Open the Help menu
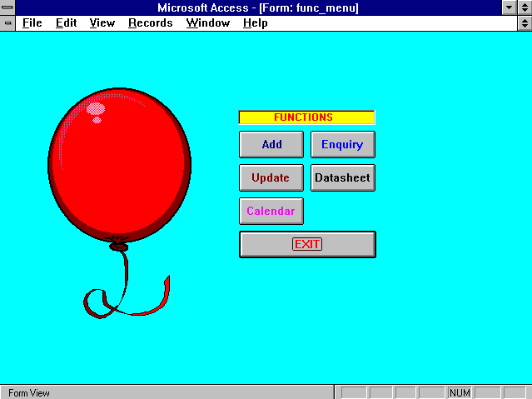 tap(255, 23)
